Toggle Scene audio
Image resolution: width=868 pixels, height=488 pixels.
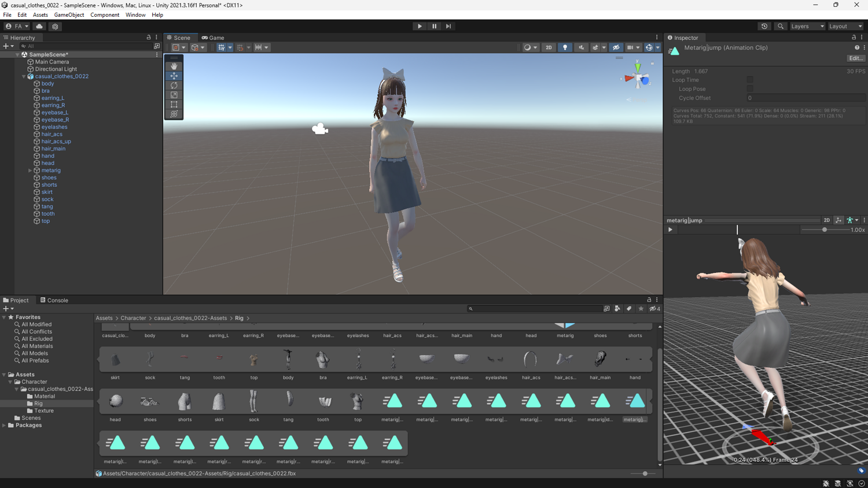pyautogui.click(x=581, y=47)
